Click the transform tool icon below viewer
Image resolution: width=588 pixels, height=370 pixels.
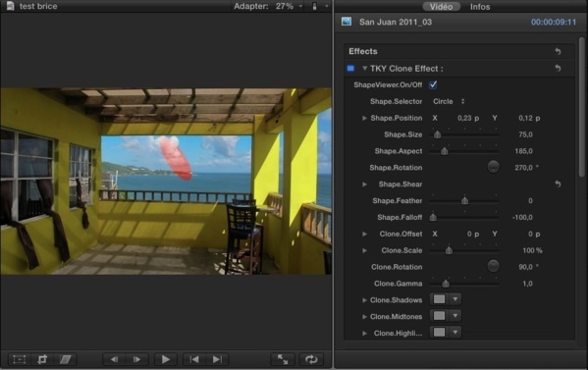coord(19,359)
